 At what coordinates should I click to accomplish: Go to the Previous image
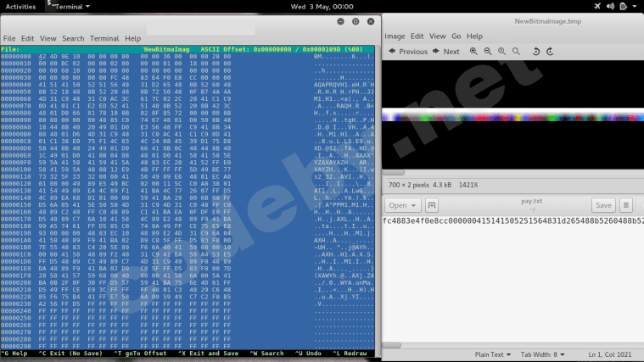click(408, 52)
